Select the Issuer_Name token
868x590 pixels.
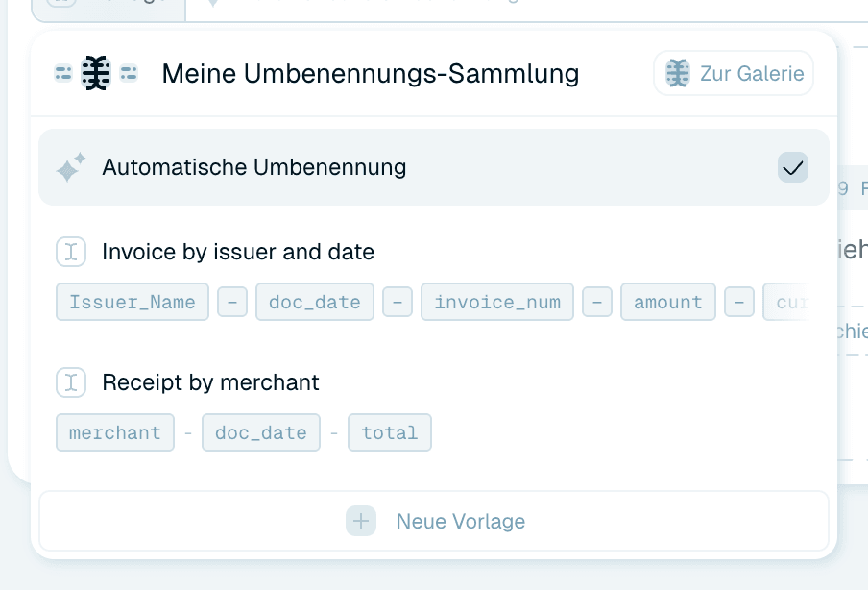[133, 302]
